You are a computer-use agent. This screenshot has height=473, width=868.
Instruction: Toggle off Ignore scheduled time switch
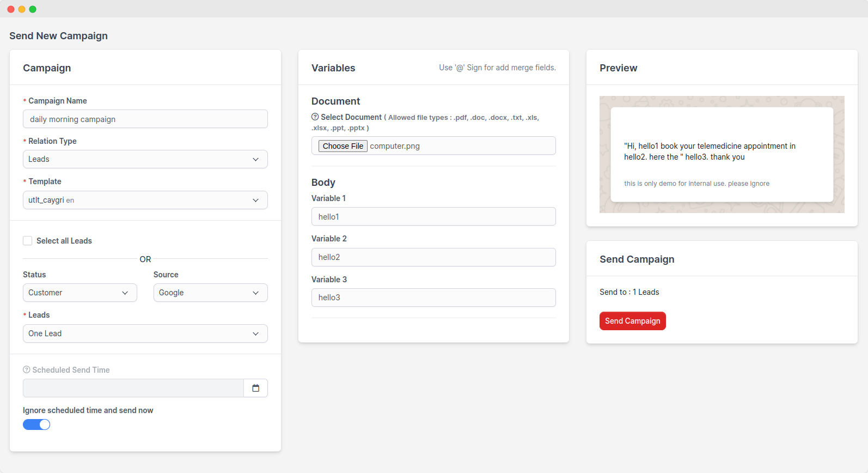(36, 425)
